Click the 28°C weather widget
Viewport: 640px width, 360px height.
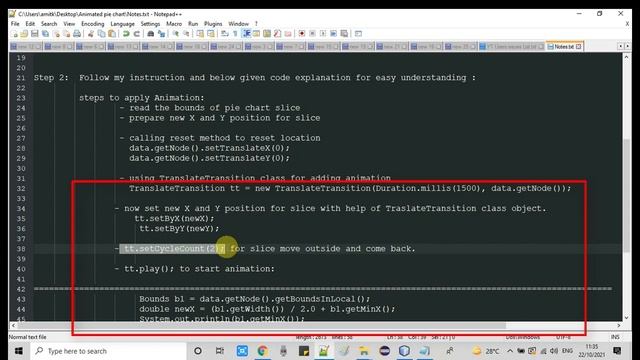(x=486, y=351)
